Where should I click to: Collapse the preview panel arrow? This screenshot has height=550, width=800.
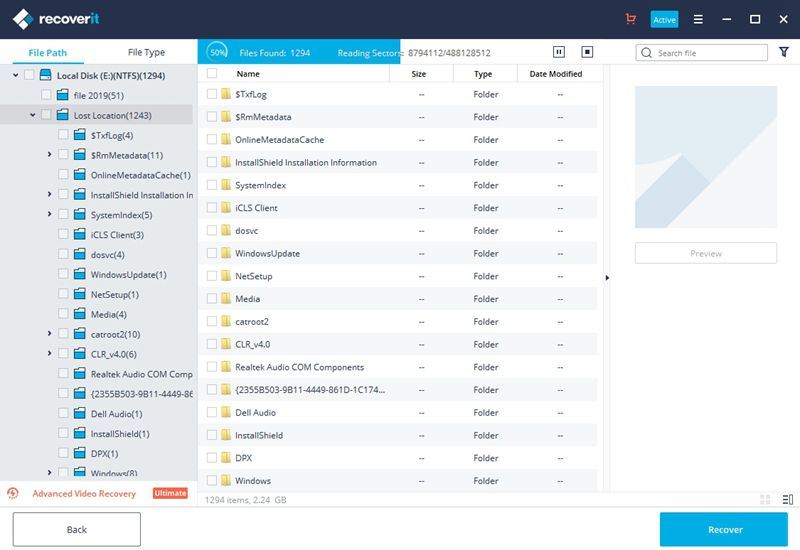point(607,278)
